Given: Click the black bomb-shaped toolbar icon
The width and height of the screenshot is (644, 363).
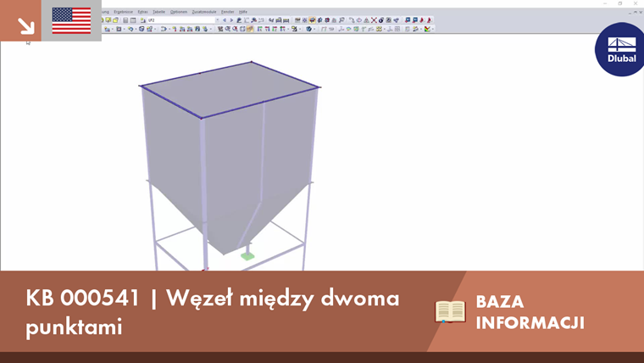Looking at the screenshot, I should (x=381, y=20).
